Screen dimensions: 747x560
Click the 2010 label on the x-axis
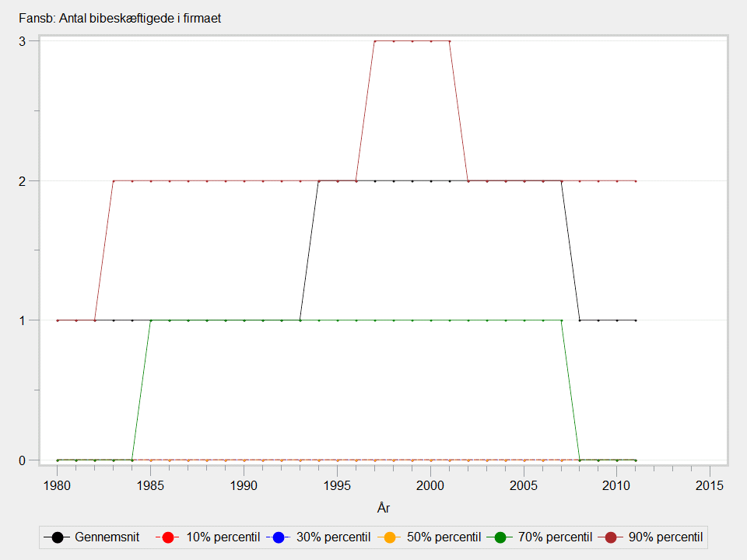617,485
